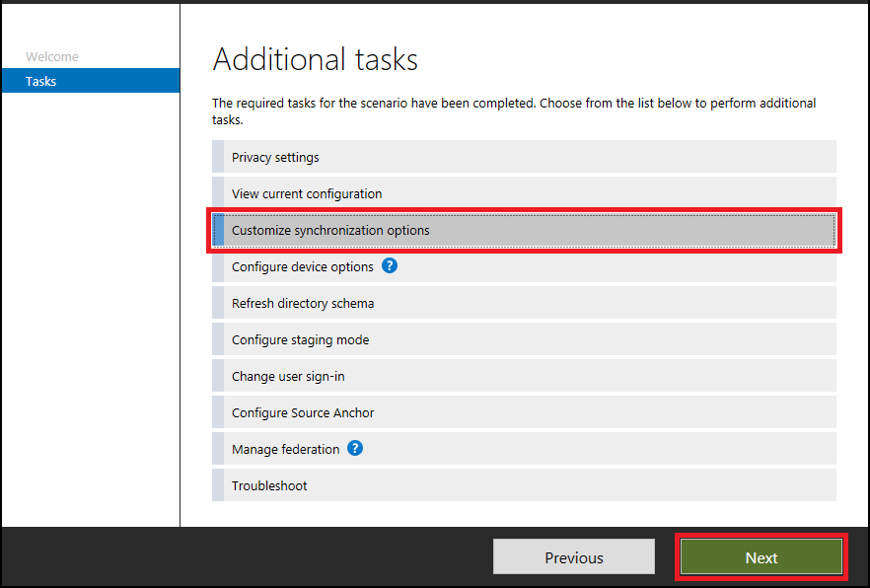
Task: Click the Previous button
Action: (573, 556)
